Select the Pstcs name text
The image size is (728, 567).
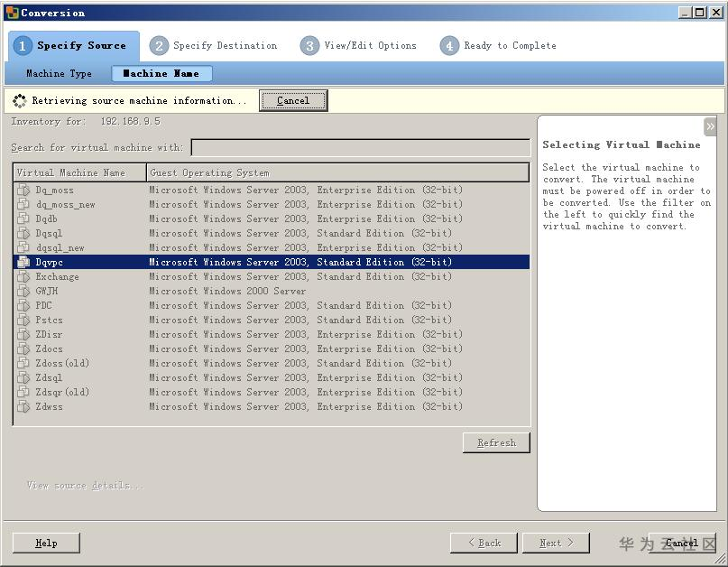[50, 320]
